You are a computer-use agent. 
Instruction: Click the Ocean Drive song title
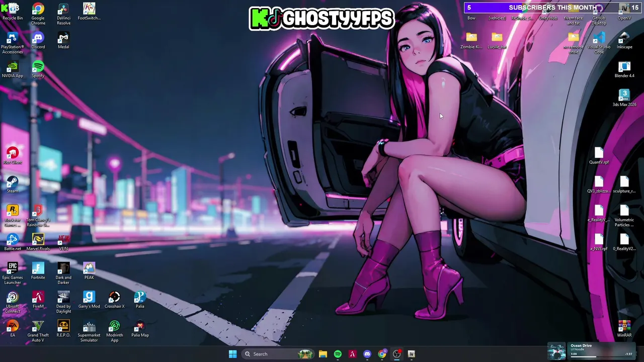coord(581,345)
